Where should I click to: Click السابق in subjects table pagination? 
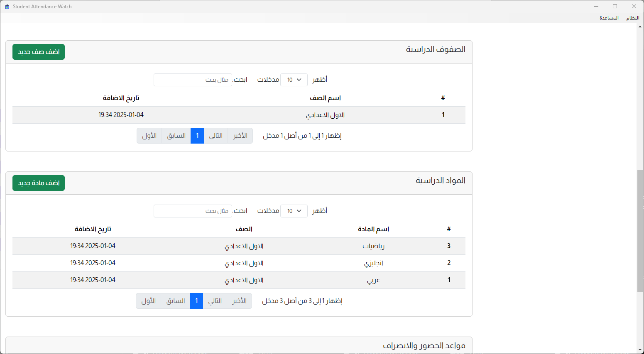(x=176, y=301)
